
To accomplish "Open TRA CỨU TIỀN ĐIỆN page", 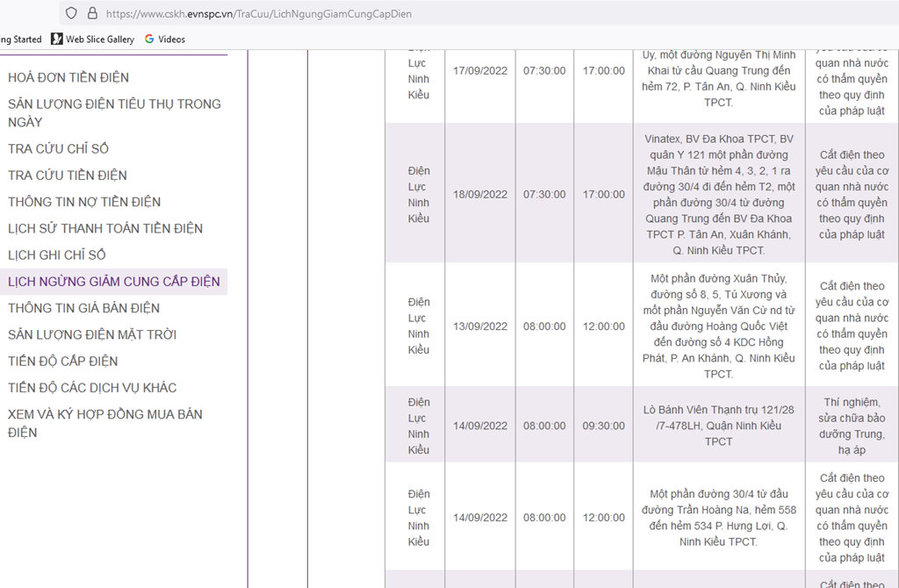I will pos(68,175).
